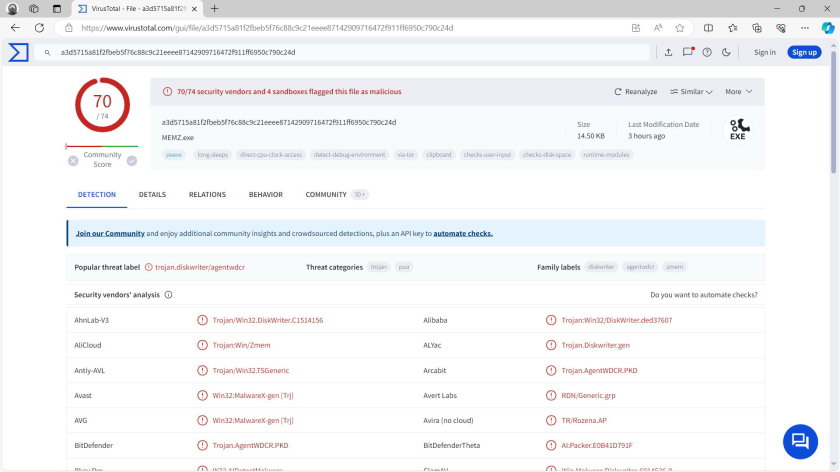Screen dimensions: 840x472
Task: Click the trojan threat category chip
Action: [x=379, y=267]
